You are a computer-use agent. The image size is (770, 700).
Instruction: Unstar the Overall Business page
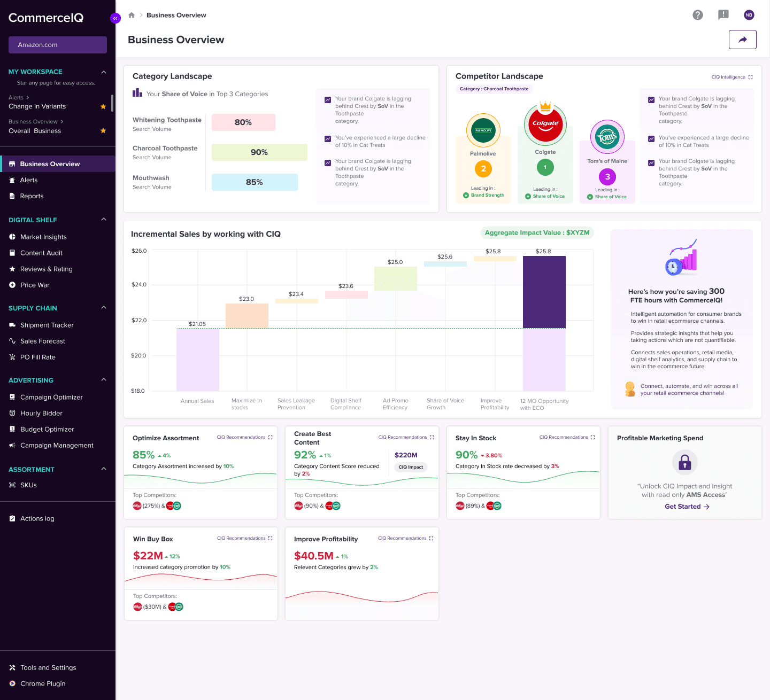pyautogui.click(x=103, y=130)
